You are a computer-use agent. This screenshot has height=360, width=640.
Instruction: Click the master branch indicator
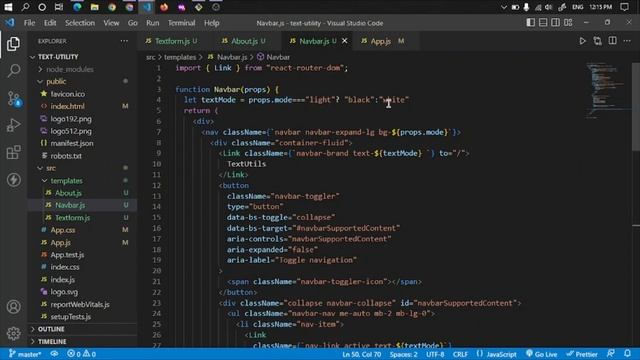coord(25,354)
